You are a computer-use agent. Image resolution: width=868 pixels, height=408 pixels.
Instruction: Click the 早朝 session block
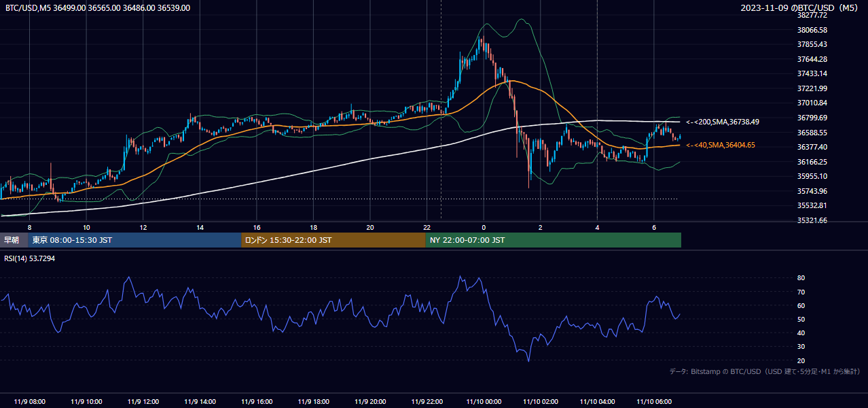pyautogui.click(x=14, y=240)
